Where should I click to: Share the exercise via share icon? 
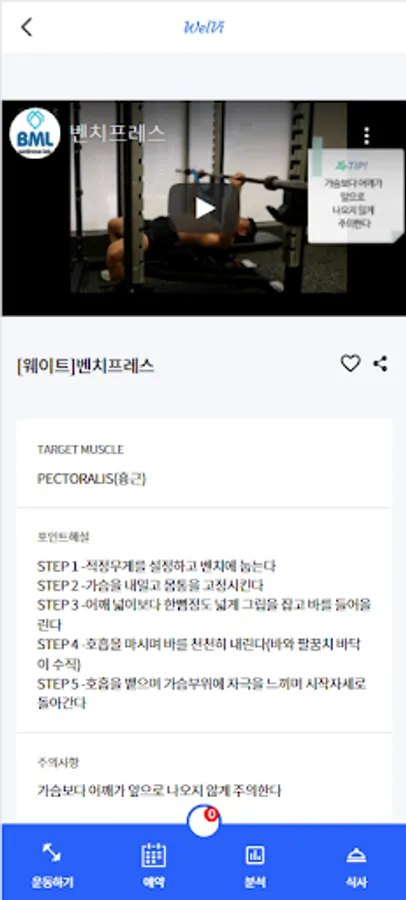380,363
